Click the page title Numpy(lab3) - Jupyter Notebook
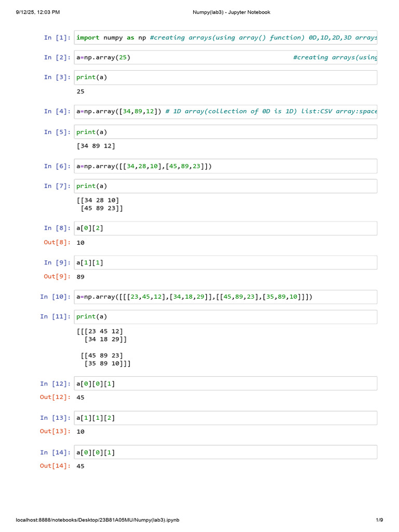Screen dimensions: 399x532 point(231,12)
